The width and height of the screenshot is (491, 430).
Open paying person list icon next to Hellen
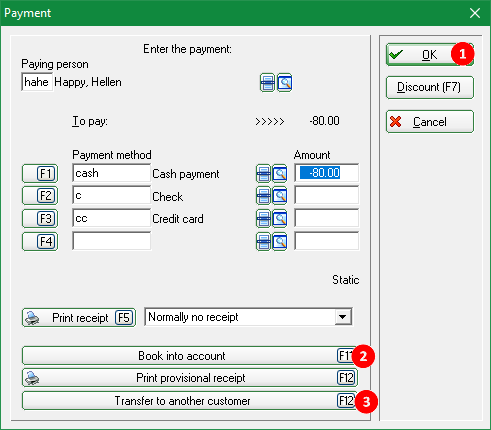point(267,83)
